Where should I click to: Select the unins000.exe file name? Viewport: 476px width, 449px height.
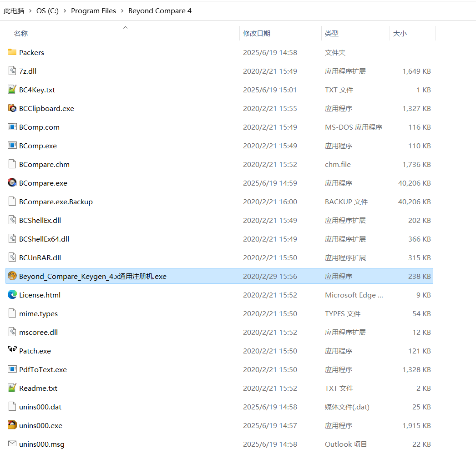[41, 426]
